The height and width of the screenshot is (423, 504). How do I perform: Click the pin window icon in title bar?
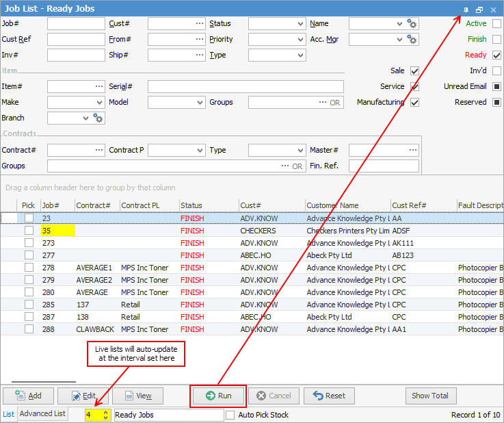pos(466,10)
